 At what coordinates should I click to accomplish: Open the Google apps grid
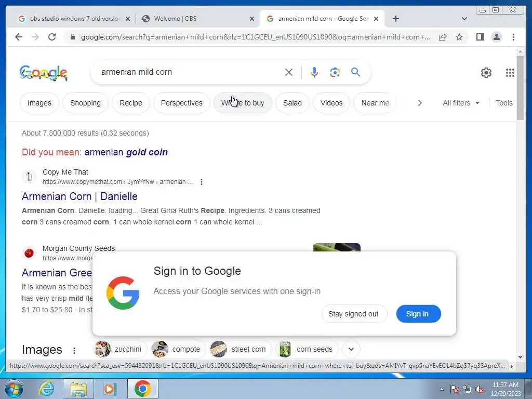[x=510, y=73]
